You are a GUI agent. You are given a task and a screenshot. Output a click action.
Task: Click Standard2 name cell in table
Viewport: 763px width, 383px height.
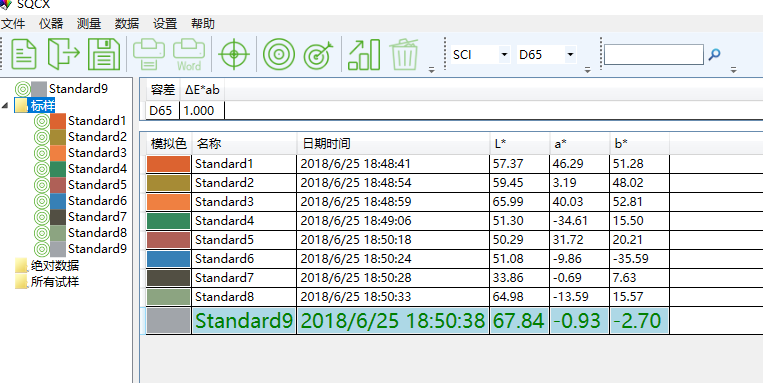pos(244,183)
